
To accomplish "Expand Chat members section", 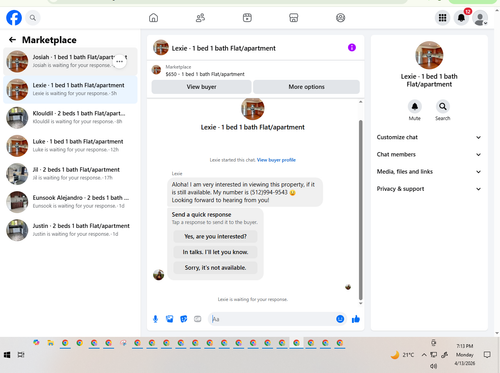I will 429,154.
